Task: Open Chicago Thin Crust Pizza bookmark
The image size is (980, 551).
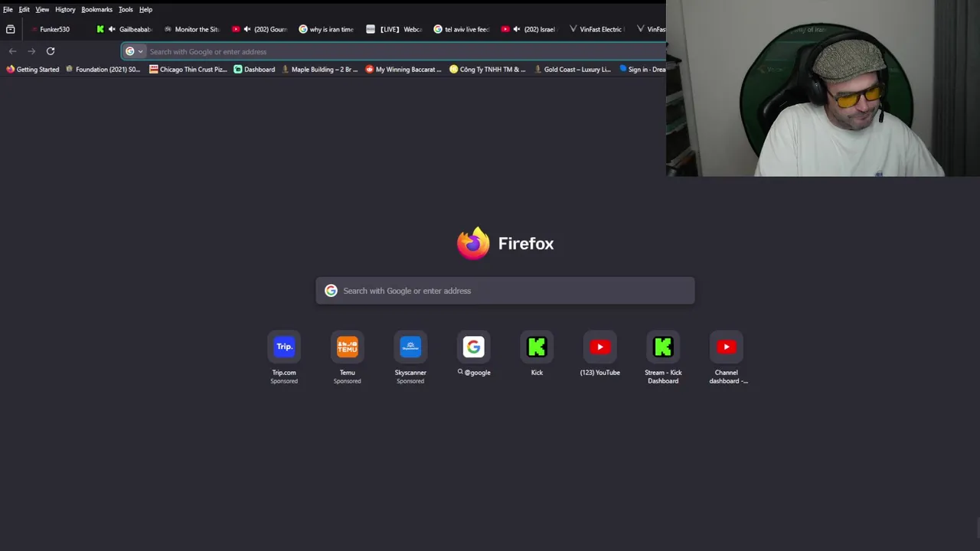Action: [188, 69]
